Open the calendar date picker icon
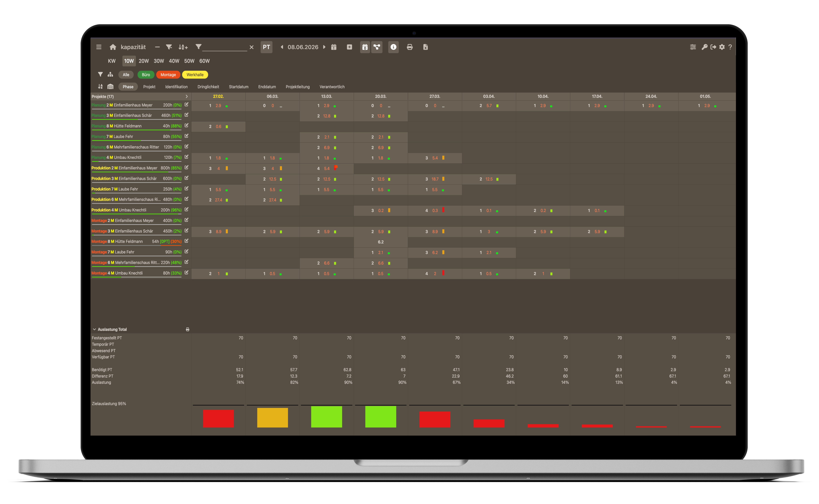819x504 pixels. [x=334, y=47]
